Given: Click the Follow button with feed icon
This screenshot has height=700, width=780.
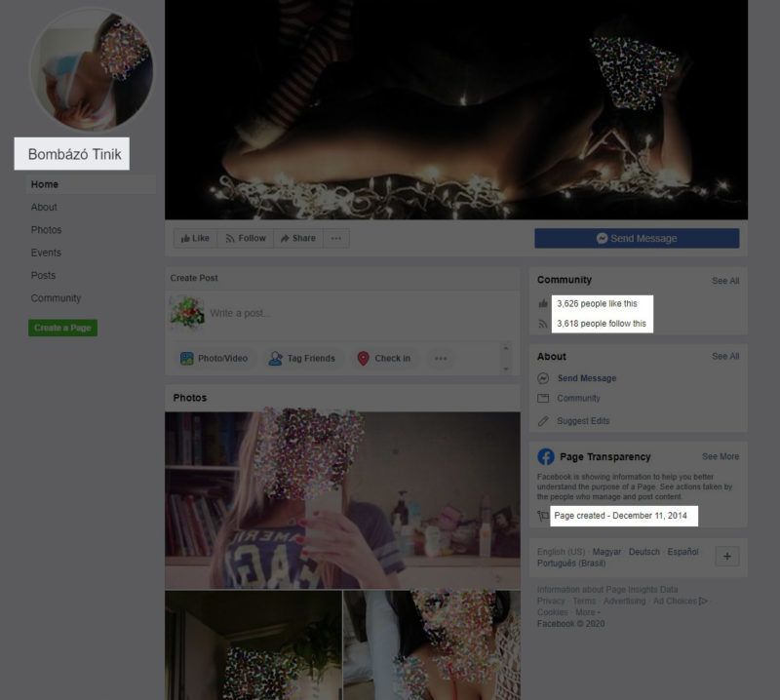Looking at the screenshot, I should 244,238.
